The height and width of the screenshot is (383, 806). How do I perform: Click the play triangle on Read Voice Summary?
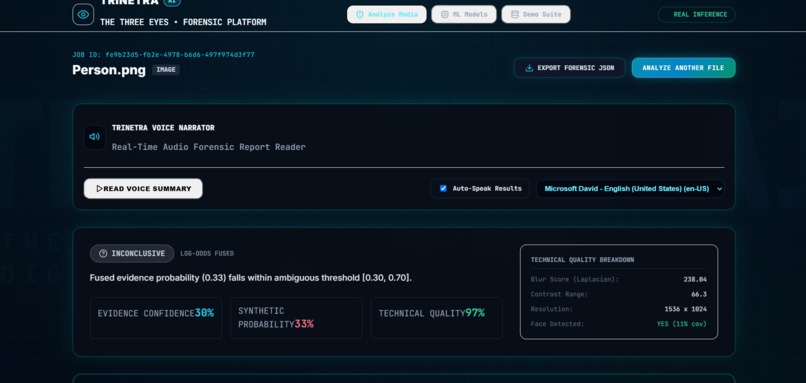point(99,189)
